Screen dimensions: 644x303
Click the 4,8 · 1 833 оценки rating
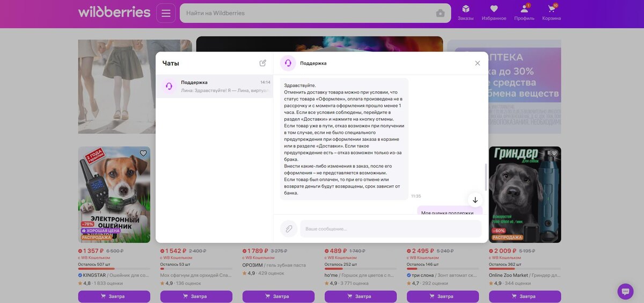point(100,284)
